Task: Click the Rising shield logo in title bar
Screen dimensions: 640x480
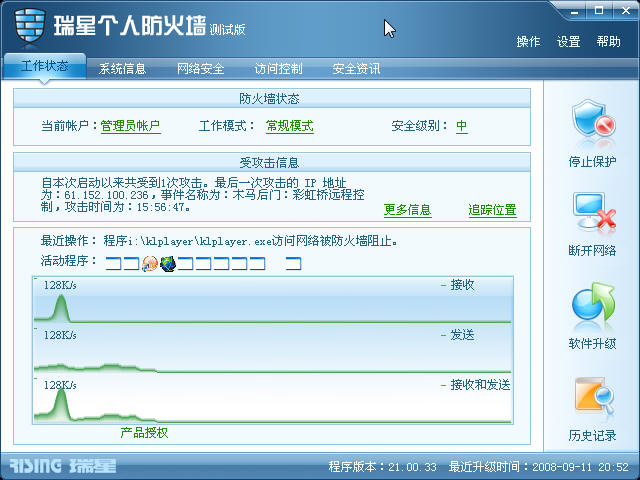Action: pyautogui.click(x=29, y=25)
